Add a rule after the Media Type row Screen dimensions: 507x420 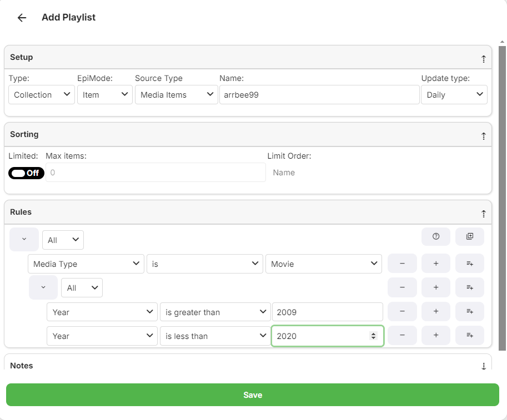(x=436, y=264)
